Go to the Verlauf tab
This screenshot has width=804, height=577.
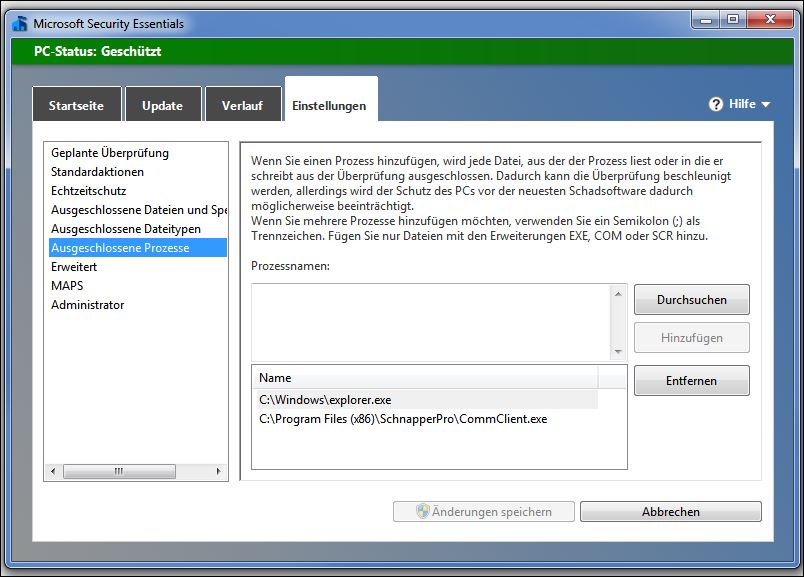[242, 106]
